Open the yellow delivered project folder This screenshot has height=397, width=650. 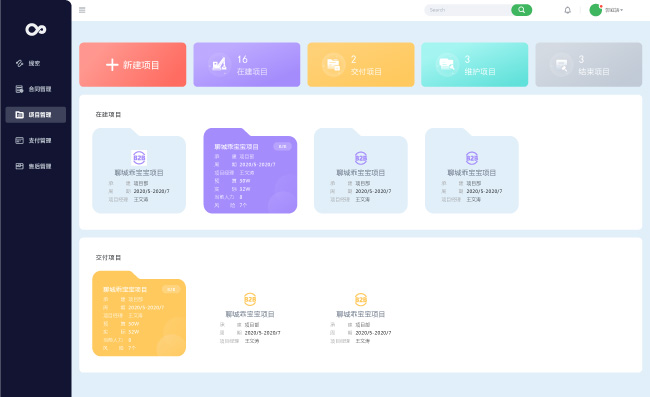tap(139, 313)
